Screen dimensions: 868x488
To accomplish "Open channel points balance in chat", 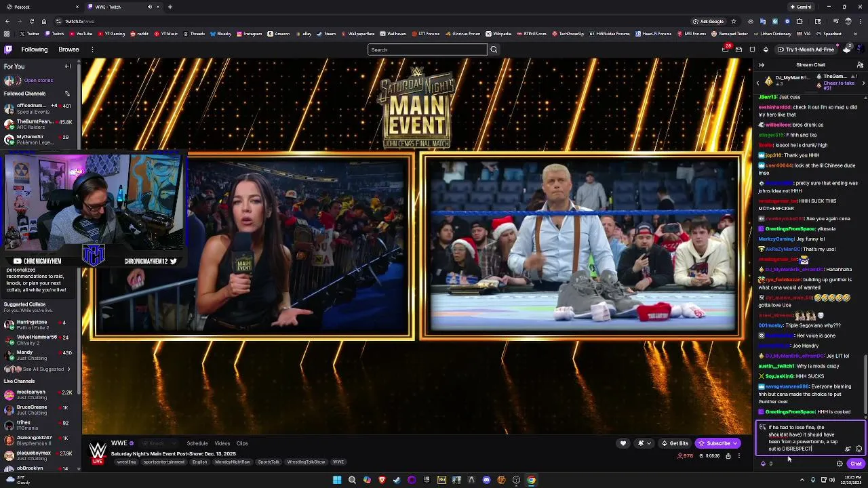I will coord(767,464).
